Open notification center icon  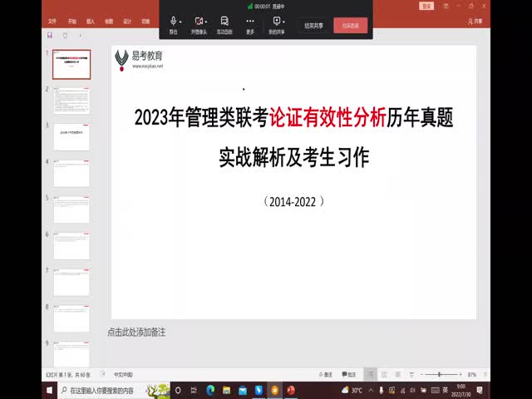(480, 391)
